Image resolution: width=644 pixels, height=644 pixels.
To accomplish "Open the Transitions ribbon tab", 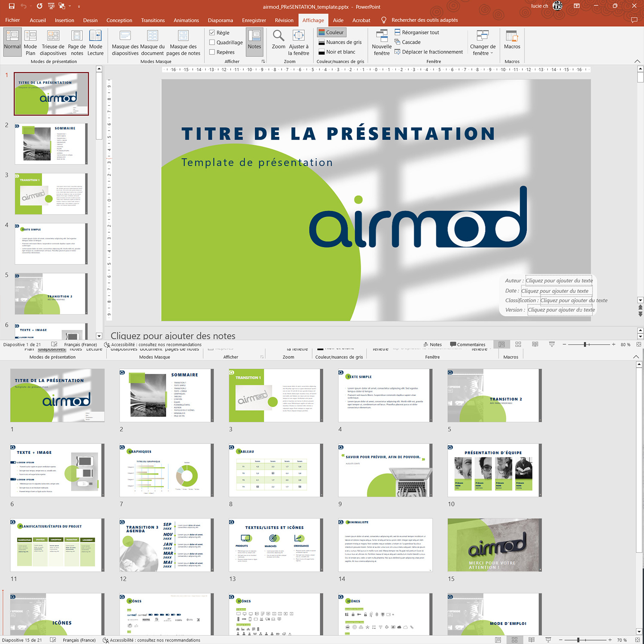I will click(153, 20).
